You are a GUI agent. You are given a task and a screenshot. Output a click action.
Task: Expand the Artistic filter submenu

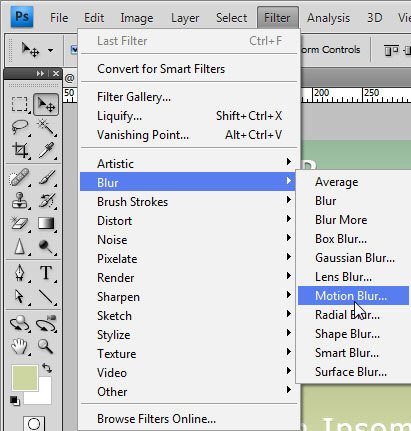coord(189,164)
